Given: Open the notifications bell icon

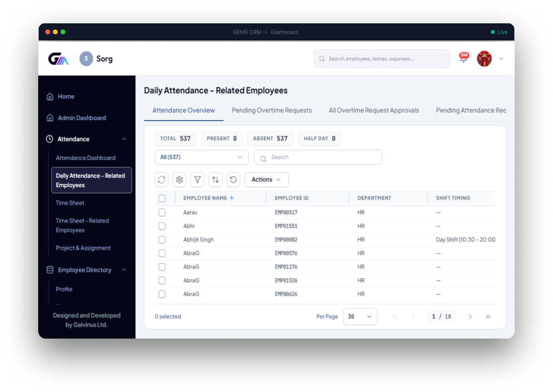Looking at the screenshot, I should coord(463,58).
